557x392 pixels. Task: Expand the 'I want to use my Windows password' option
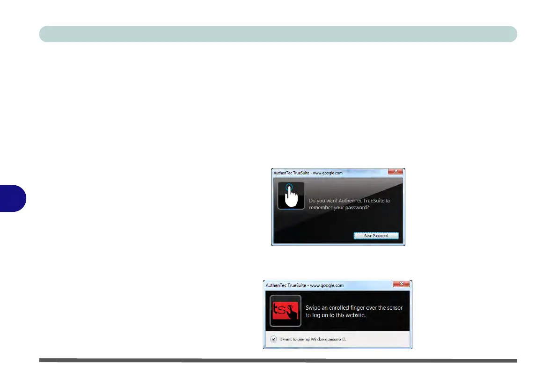click(x=273, y=339)
